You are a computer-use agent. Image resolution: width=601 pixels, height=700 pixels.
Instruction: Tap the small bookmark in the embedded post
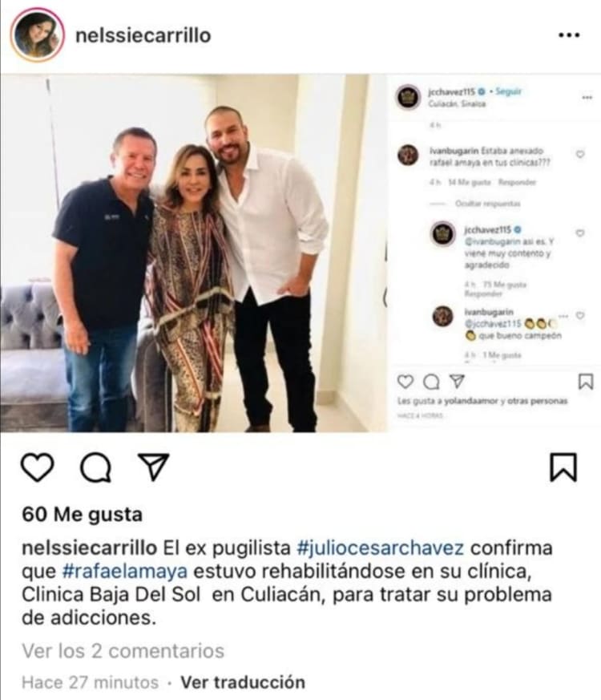click(x=586, y=382)
